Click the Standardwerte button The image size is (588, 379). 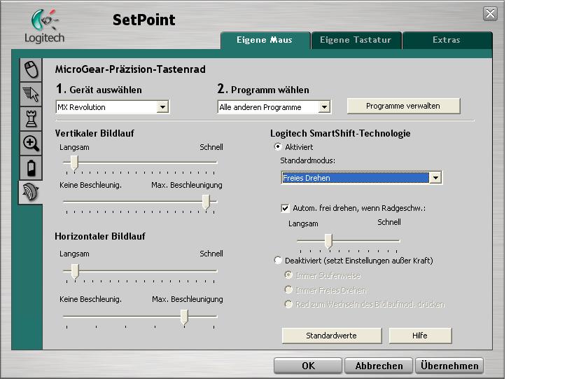tap(332, 336)
